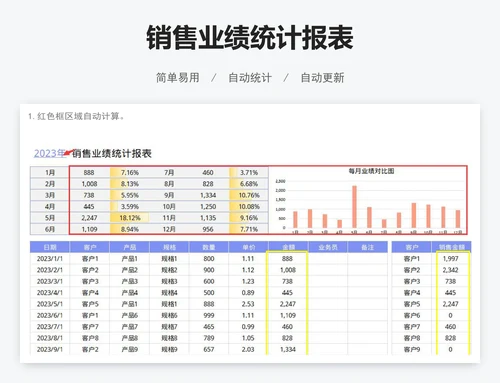Click the unit price 0.89
The height and width of the screenshot is (383, 500).
248,293
